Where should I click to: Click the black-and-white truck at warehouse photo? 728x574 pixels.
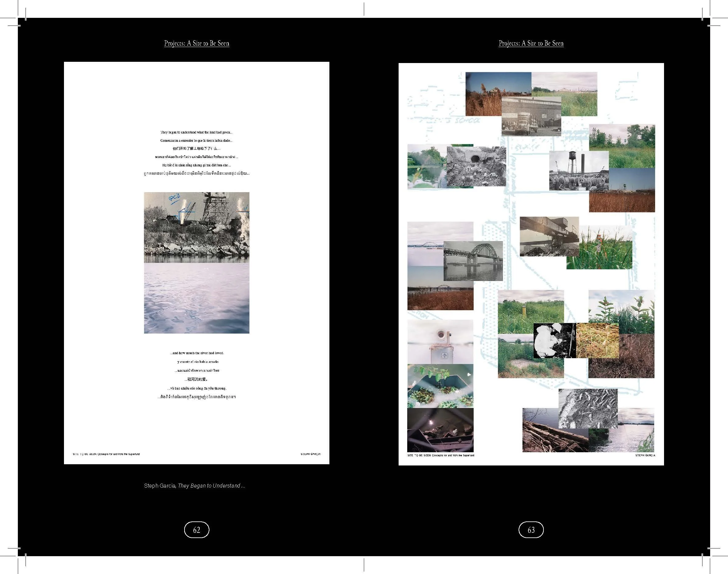[x=531, y=116]
